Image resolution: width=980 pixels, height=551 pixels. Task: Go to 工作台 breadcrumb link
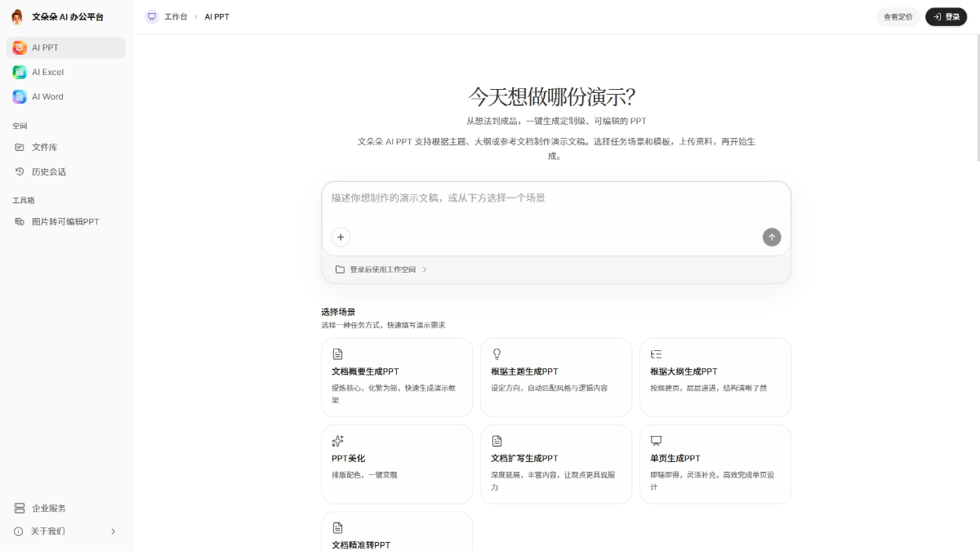point(176,16)
